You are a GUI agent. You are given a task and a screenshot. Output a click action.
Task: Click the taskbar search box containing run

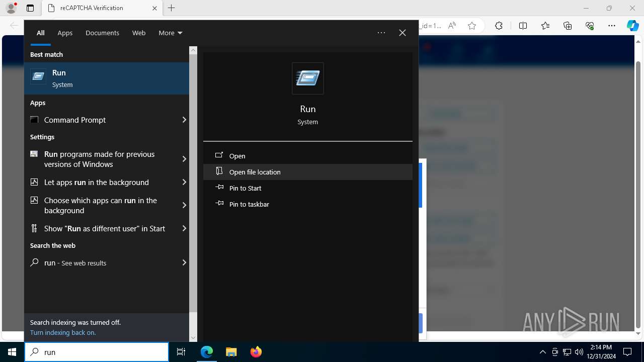click(x=97, y=352)
